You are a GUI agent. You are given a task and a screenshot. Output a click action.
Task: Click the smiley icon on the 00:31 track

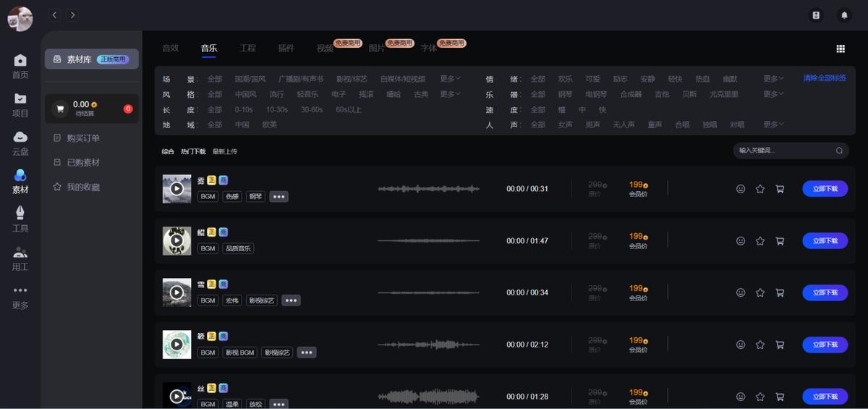tap(741, 189)
